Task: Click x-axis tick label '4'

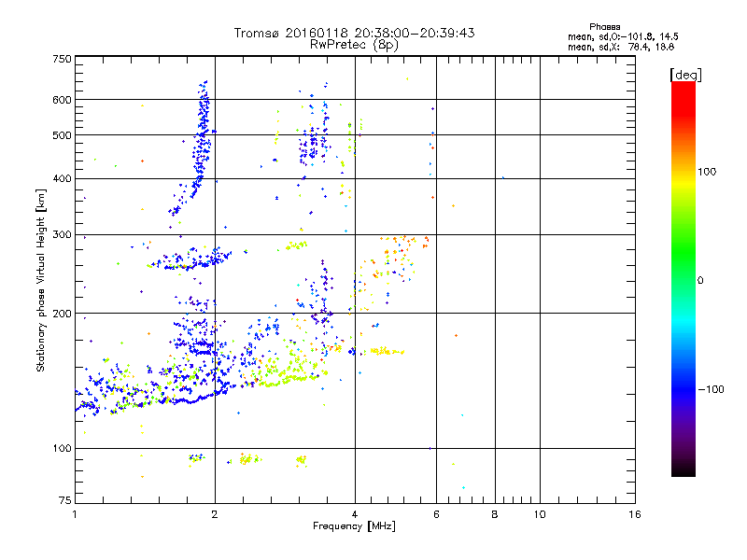Action: coord(355,514)
